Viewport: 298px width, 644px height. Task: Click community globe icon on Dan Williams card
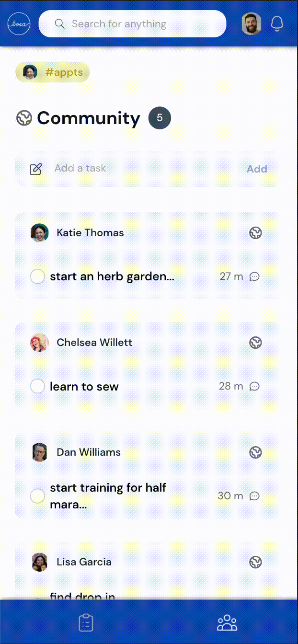click(255, 452)
